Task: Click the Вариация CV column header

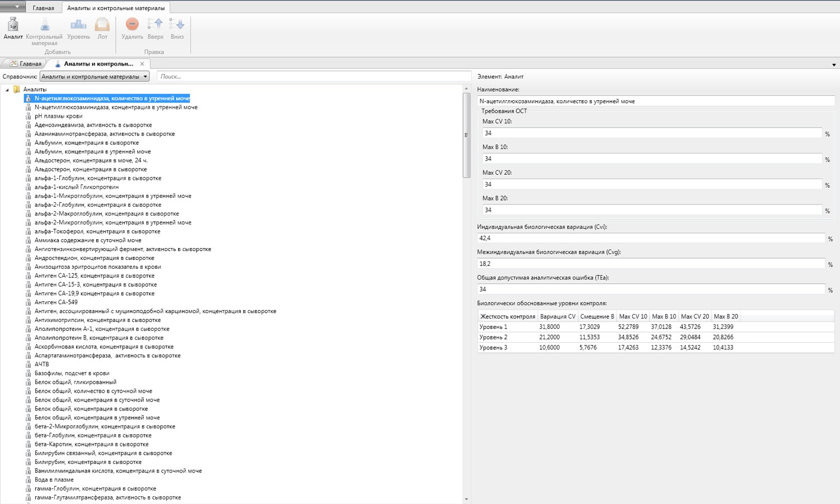Action: pyautogui.click(x=557, y=316)
